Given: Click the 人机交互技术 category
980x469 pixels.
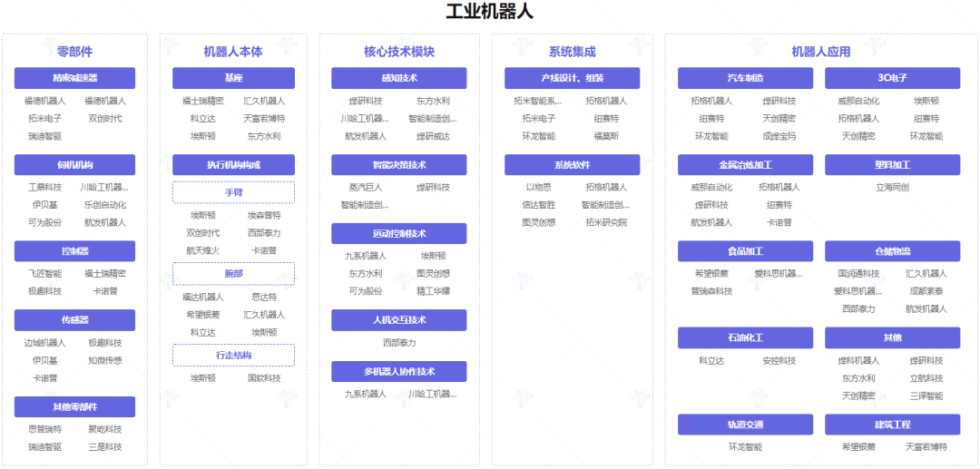Looking at the screenshot, I should click(x=398, y=320).
